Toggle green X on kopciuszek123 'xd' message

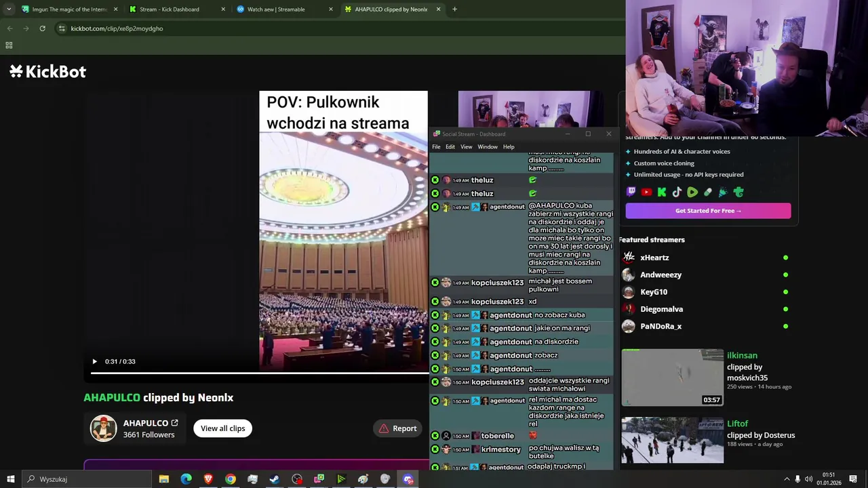point(435,302)
